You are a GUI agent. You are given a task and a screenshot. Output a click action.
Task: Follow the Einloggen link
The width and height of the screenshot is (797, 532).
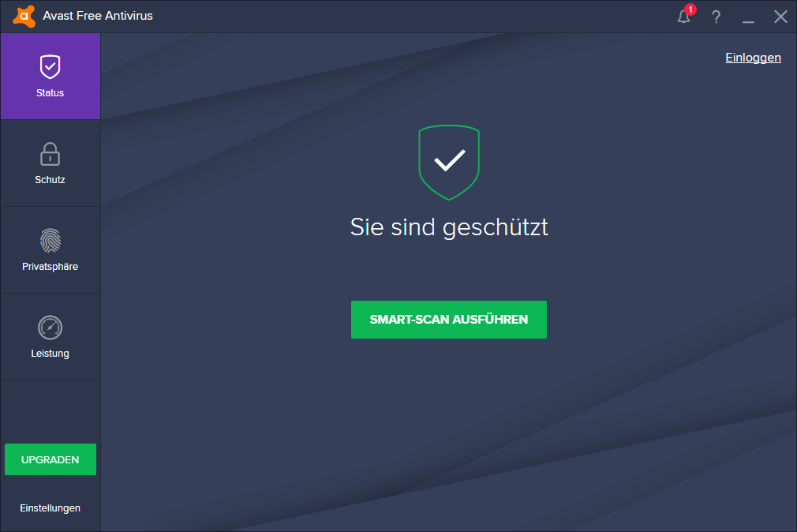(753, 58)
